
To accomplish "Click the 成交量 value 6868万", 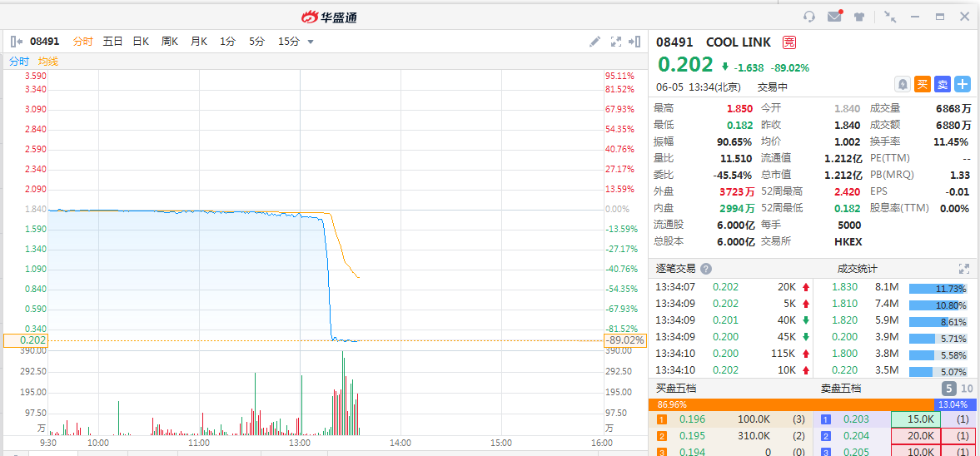I will pyautogui.click(x=953, y=109).
